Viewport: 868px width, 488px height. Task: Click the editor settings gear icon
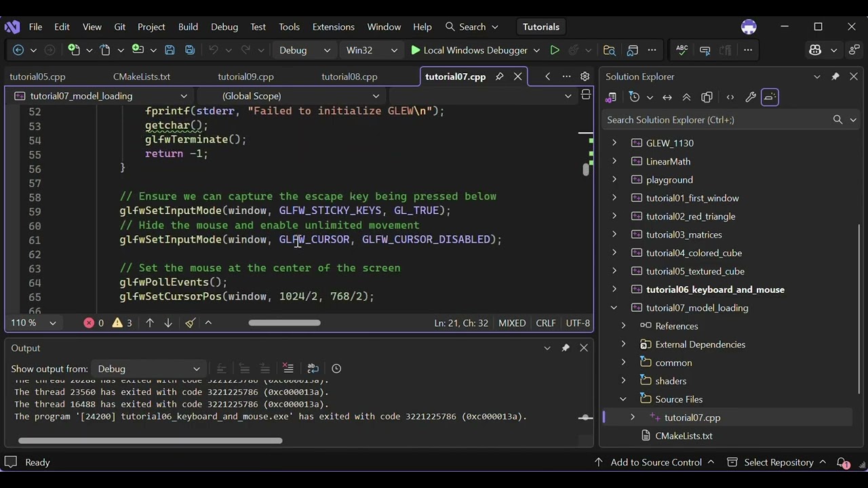[x=585, y=77]
